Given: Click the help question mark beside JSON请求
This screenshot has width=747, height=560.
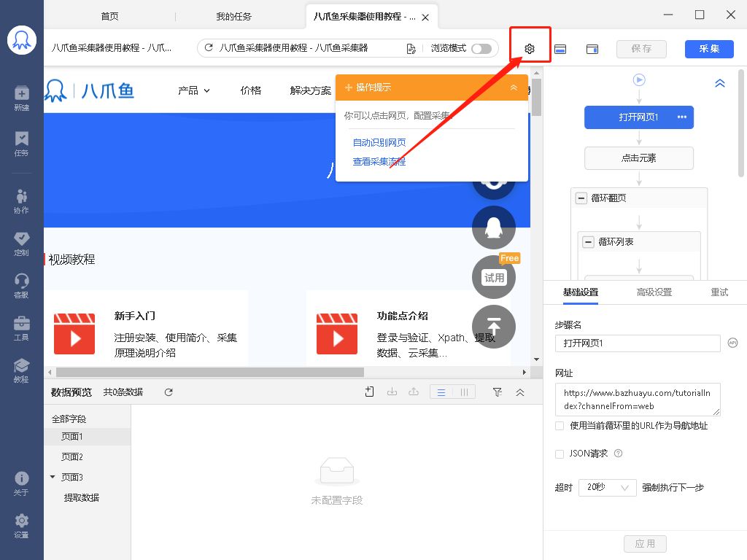Looking at the screenshot, I should point(618,454).
